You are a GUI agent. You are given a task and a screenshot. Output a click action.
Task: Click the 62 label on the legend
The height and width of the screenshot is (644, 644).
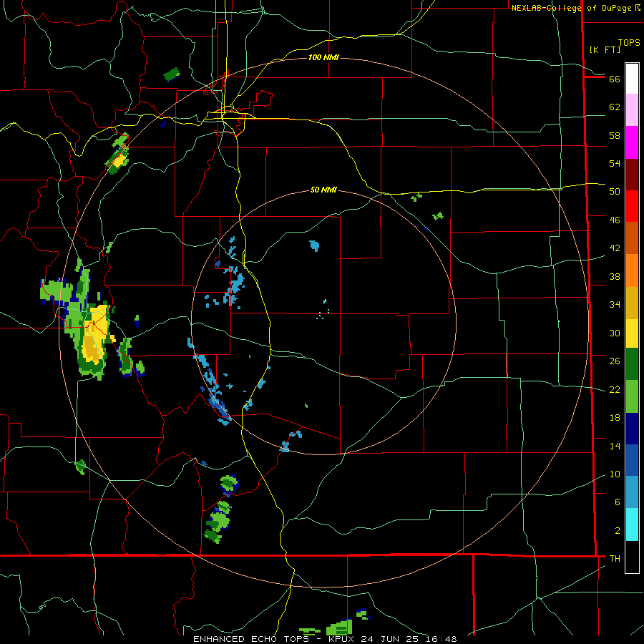(x=615, y=107)
